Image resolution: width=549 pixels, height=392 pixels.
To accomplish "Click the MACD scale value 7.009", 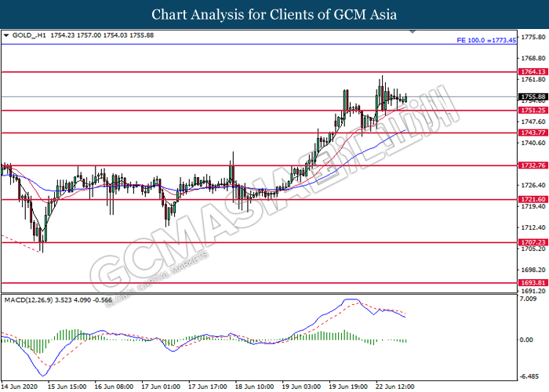I will click(529, 299).
